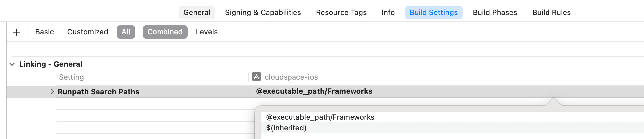Toggle the All settings filter
Viewport: 644px width, 139px height.
point(126,32)
